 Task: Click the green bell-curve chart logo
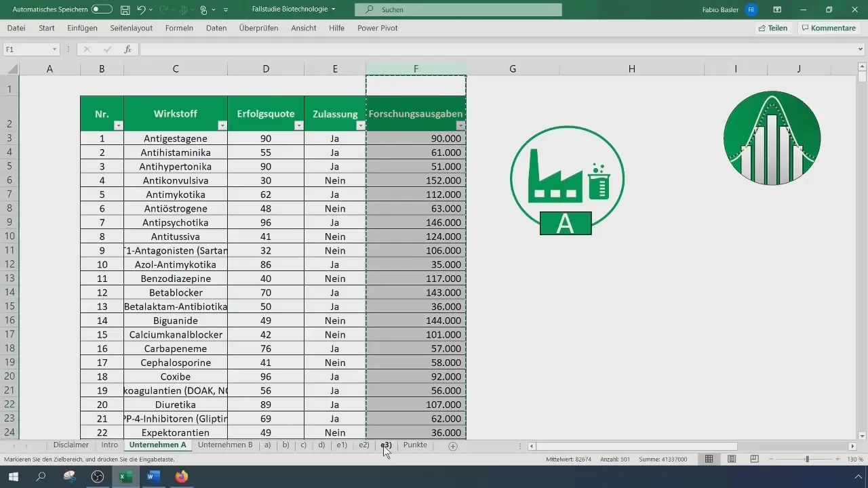772,138
